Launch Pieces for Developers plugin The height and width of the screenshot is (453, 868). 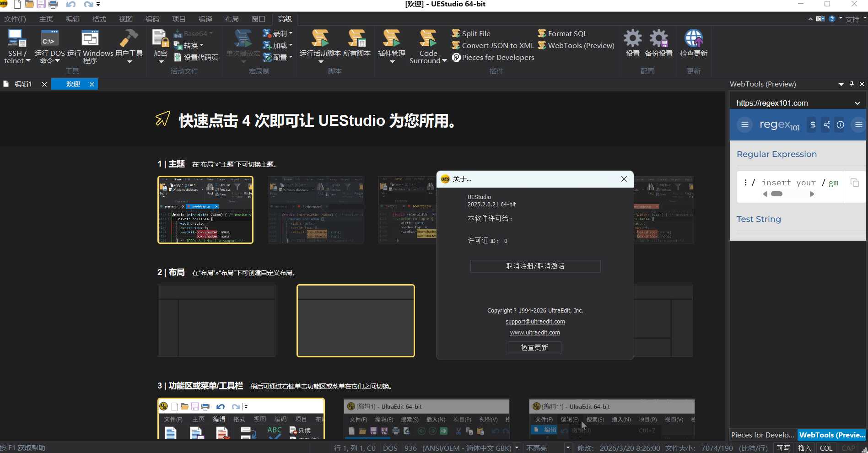tap(493, 57)
